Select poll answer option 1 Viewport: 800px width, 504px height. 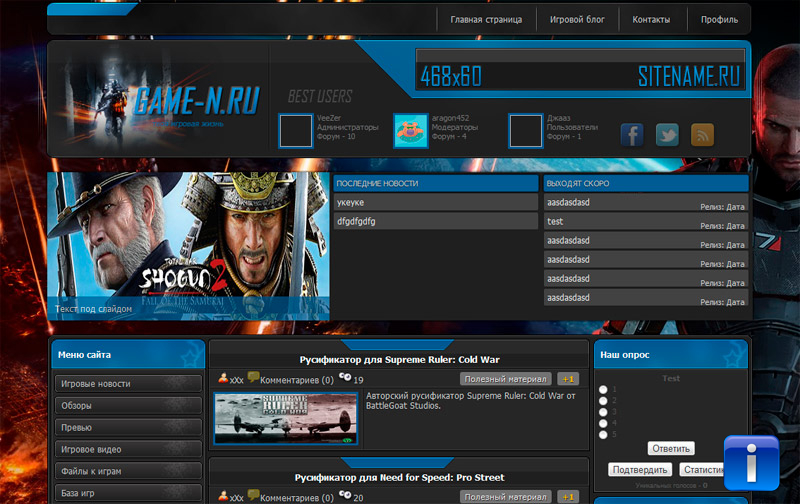[x=603, y=390]
